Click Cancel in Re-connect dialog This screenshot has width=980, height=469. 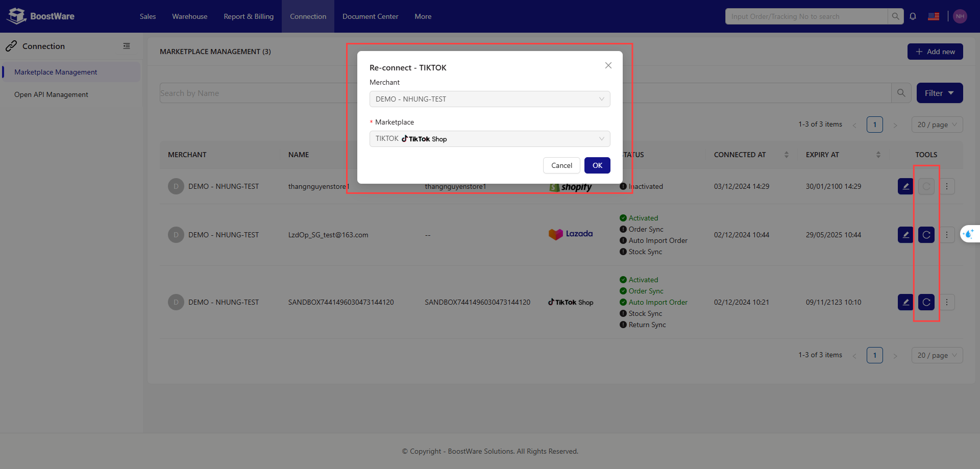point(561,165)
